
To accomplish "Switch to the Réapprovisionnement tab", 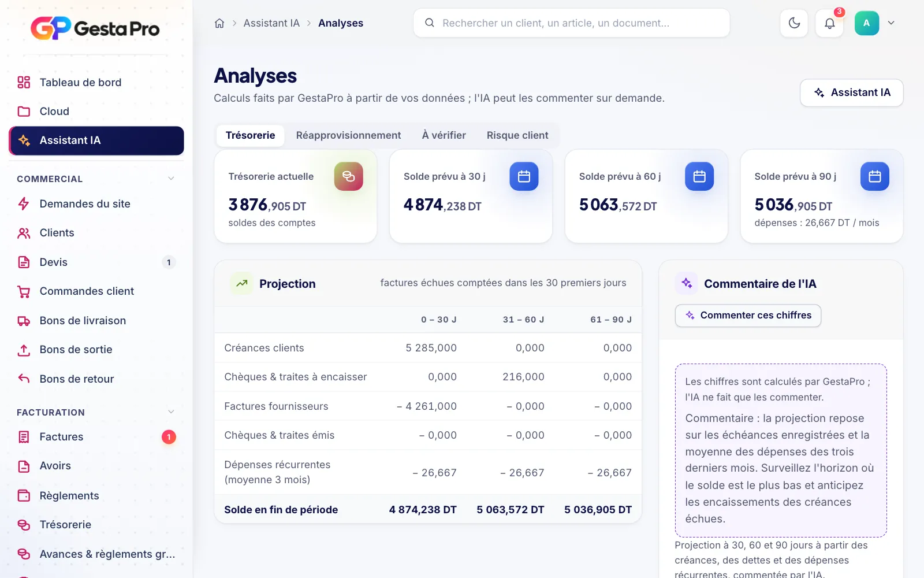I will 348,135.
